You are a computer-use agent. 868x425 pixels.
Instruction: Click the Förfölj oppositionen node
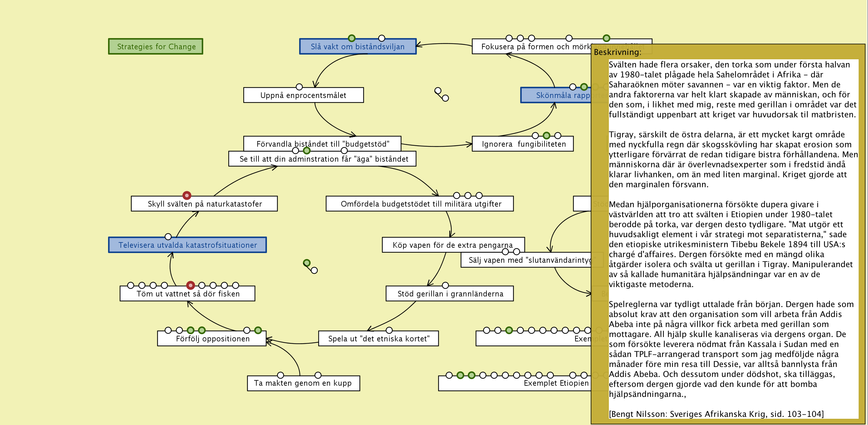pos(212,339)
